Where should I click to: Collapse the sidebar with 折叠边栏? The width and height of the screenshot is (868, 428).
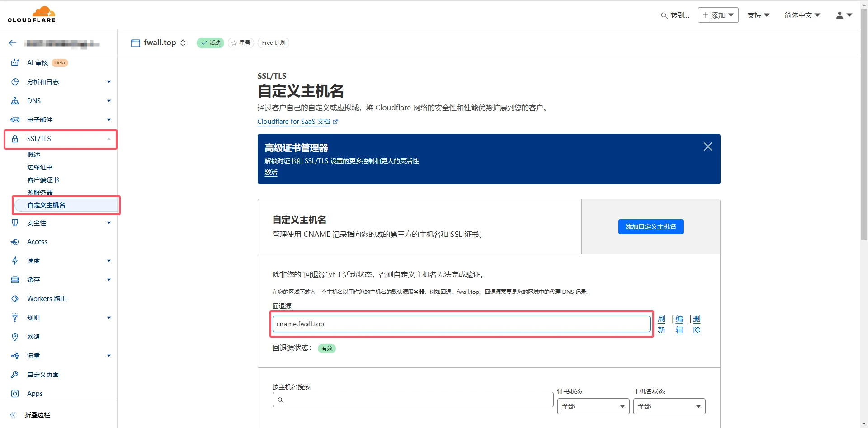click(37, 415)
